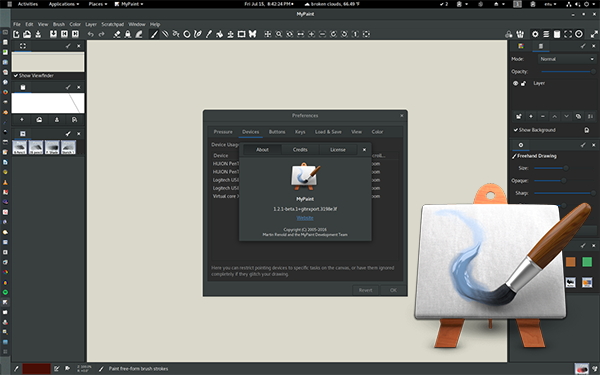The width and height of the screenshot is (600, 375).
Task: Select the ellipse drawing tool
Action: (x=187, y=34)
